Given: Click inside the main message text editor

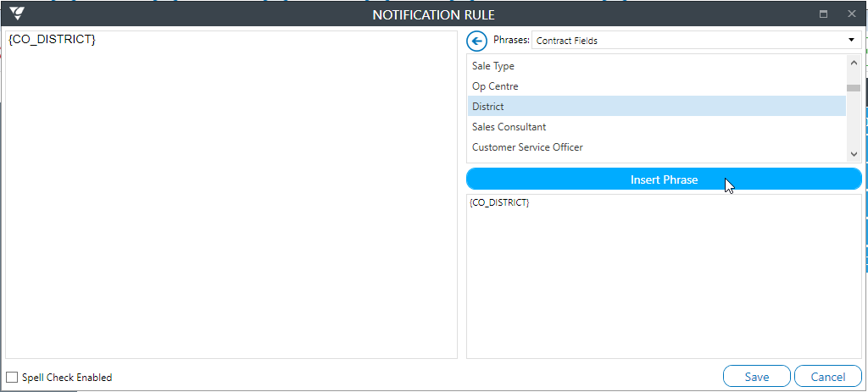Looking at the screenshot, I should (231, 195).
